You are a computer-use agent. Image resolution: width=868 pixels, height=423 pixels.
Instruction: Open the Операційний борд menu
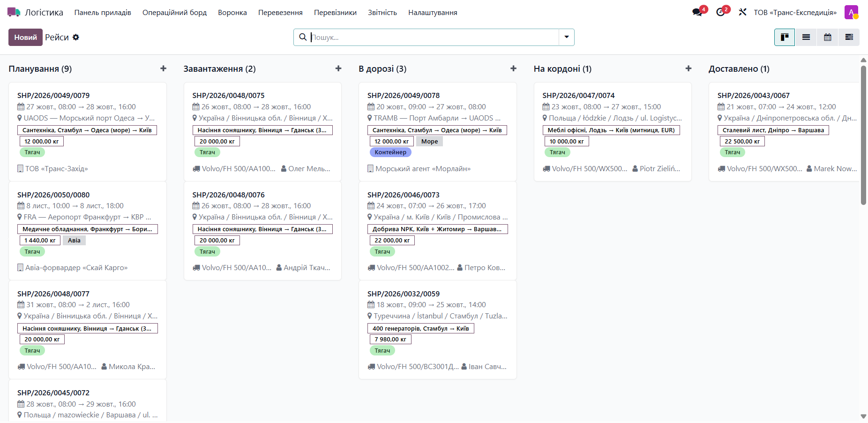pos(174,12)
